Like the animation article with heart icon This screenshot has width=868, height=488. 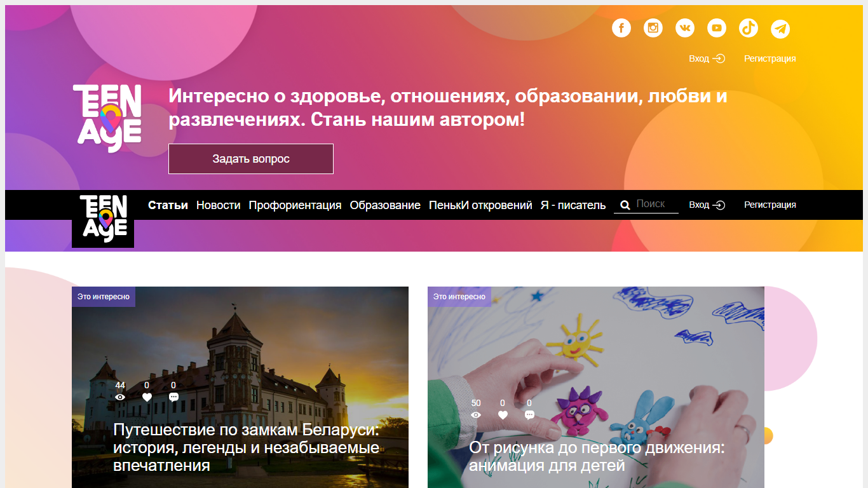pos(503,415)
